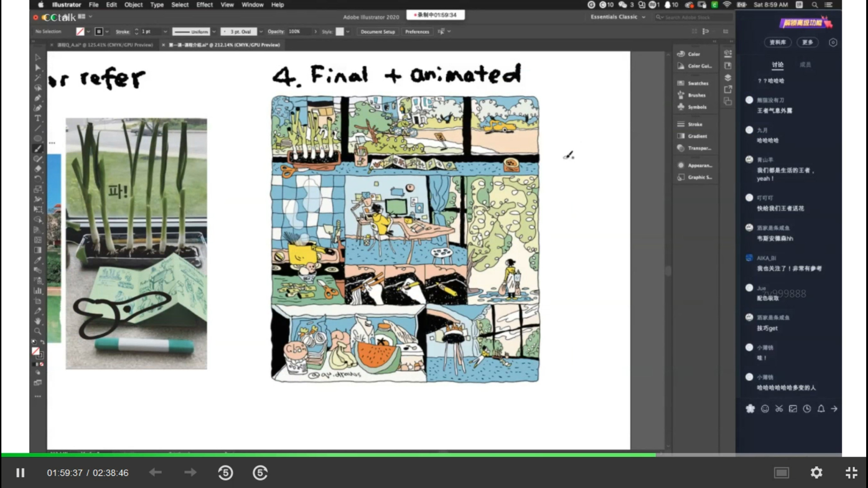Select the Zoom magnifier tool
This screenshot has height=488, width=868.
[x=38, y=331]
